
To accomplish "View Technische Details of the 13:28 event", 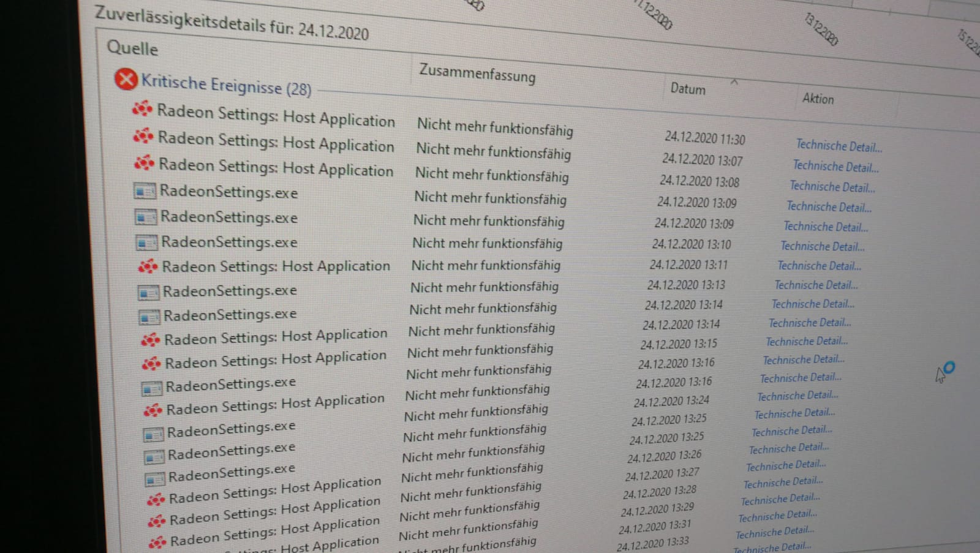I will coord(783,483).
